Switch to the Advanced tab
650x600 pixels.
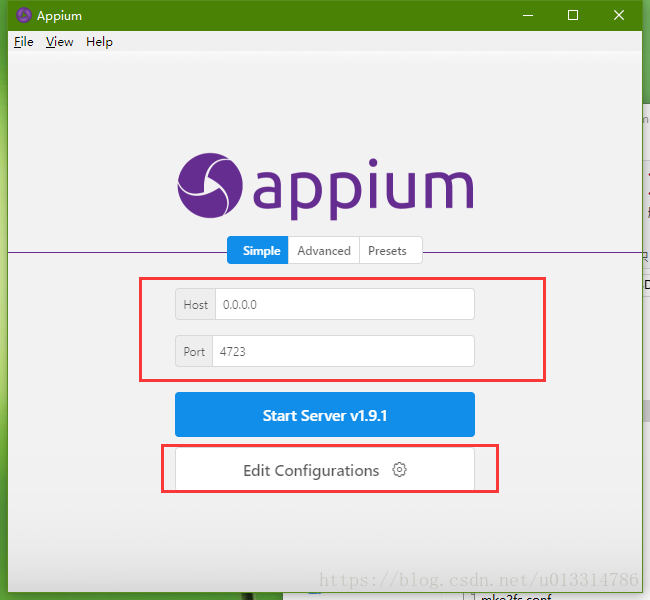coord(324,250)
